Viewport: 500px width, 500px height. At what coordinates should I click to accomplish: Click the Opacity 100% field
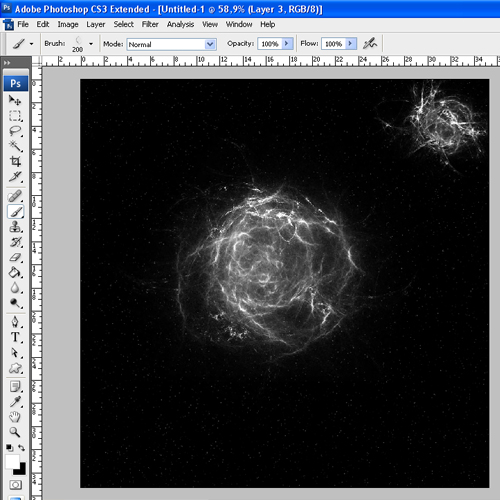coord(270,44)
